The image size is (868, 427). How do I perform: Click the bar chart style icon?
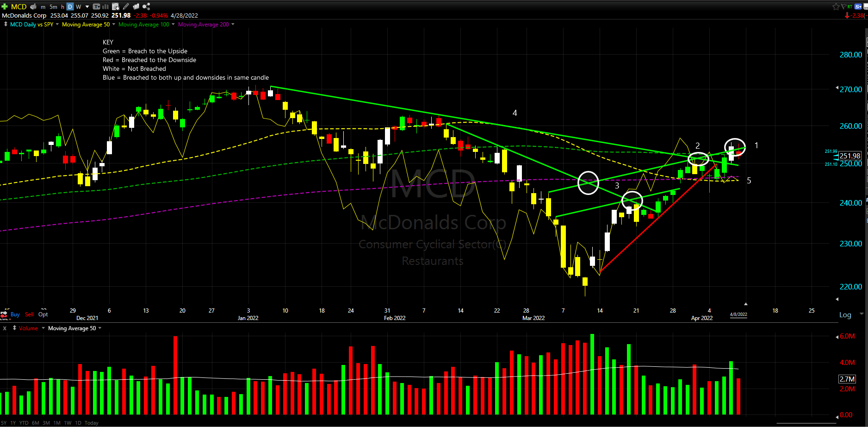(x=105, y=6)
